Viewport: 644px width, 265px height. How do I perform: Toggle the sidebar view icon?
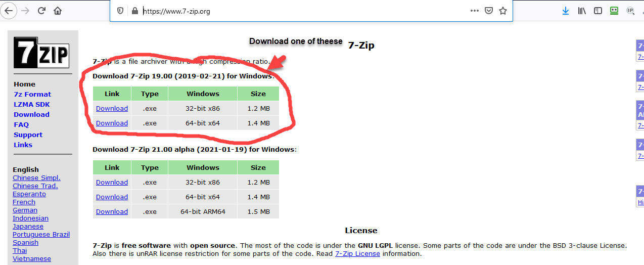(x=598, y=11)
